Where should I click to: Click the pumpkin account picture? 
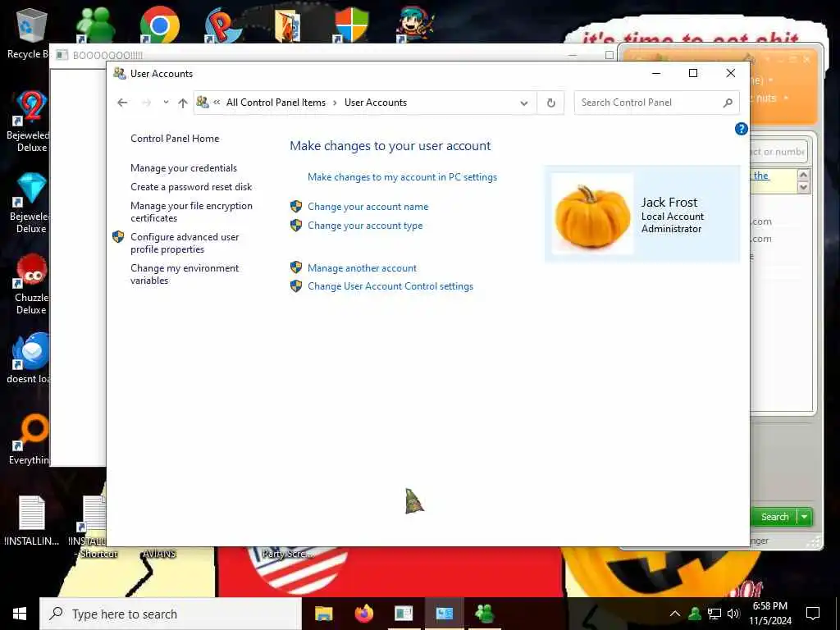[x=592, y=214]
